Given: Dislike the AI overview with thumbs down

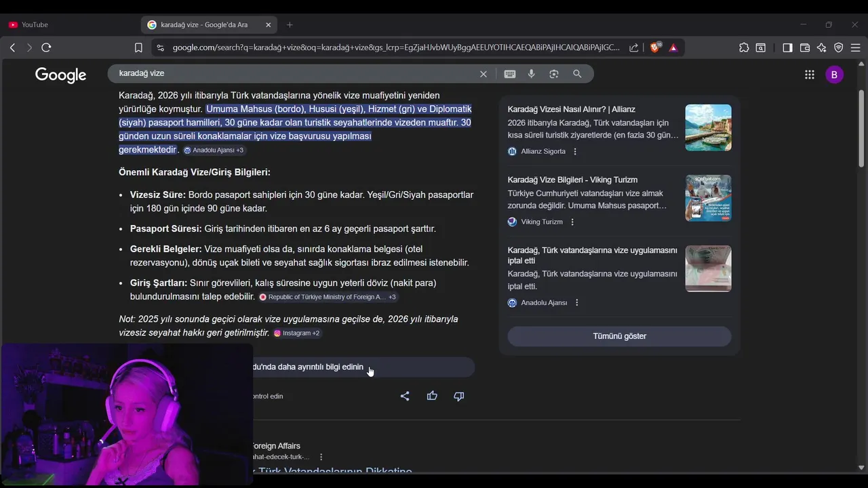Looking at the screenshot, I should pyautogui.click(x=459, y=396).
